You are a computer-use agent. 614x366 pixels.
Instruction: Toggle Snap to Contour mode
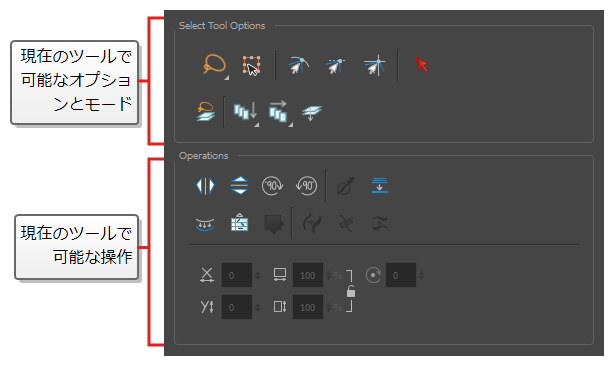coord(298,65)
